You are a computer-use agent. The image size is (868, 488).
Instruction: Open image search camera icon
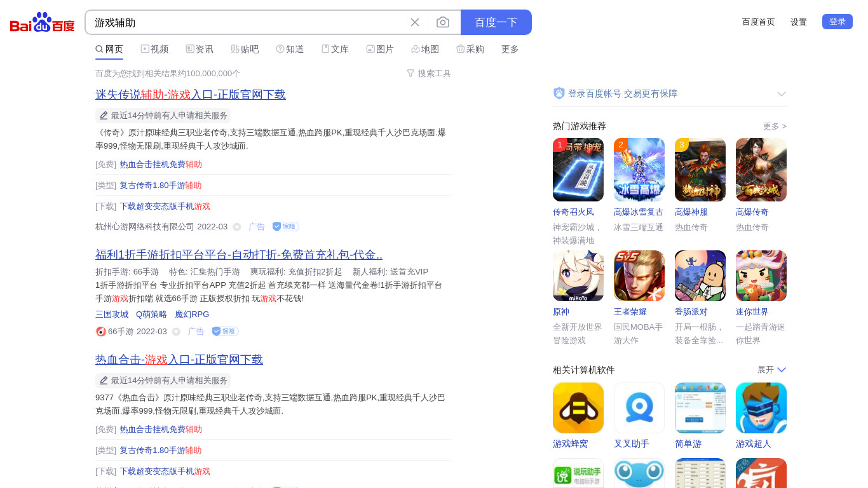[x=443, y=22]
